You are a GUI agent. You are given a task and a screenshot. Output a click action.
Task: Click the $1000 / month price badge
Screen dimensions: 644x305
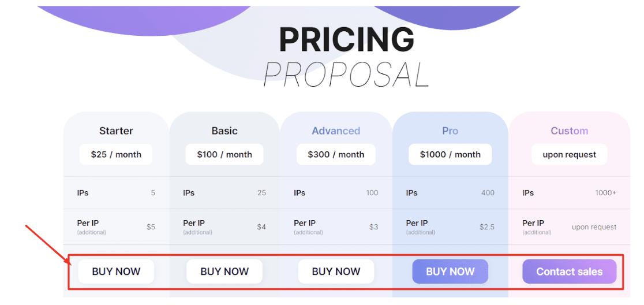click(x=450, y=154)
